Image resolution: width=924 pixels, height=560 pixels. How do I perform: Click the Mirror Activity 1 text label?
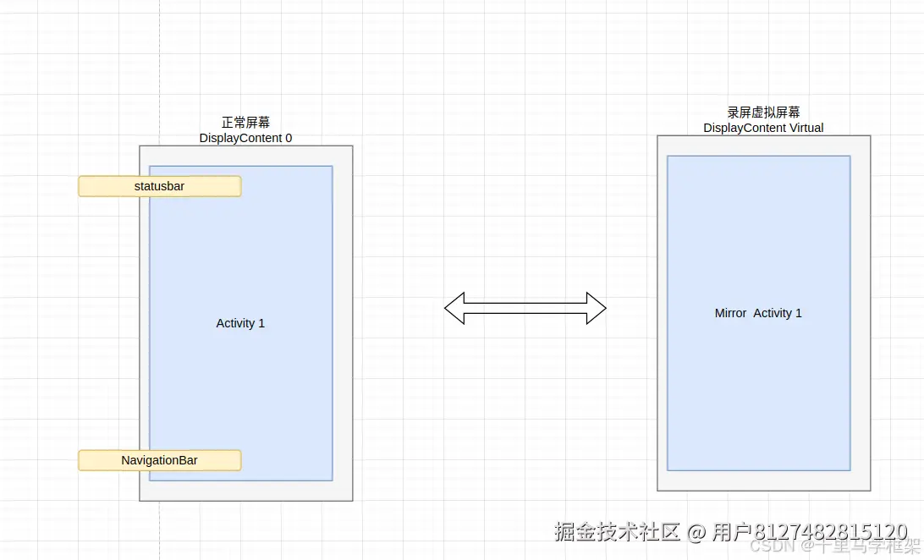click(x=758, y=313)
